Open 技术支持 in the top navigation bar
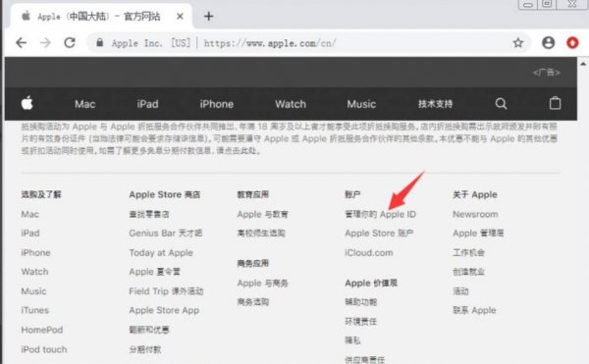589x364 pixels. [x=435, y=104]
